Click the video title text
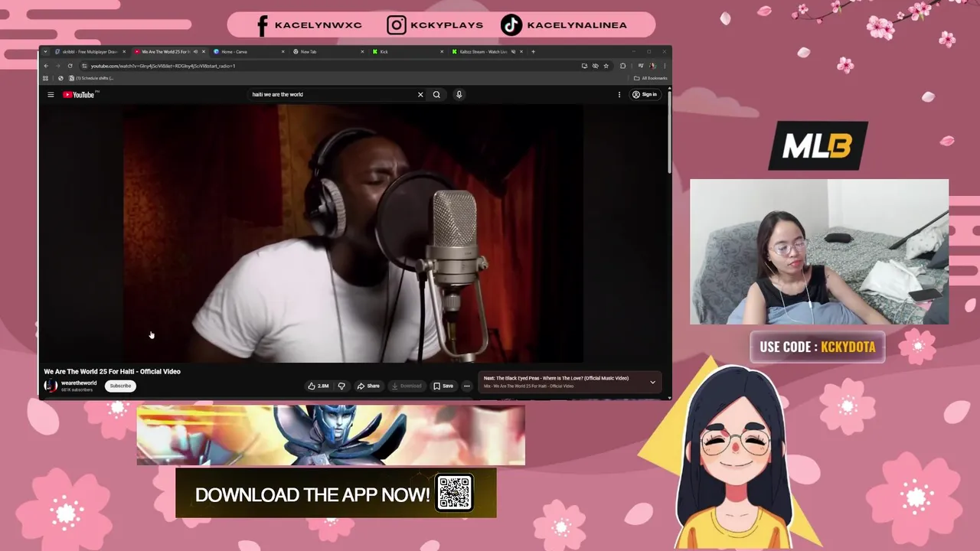Screen dimensions: 980x551 [113, 371]
